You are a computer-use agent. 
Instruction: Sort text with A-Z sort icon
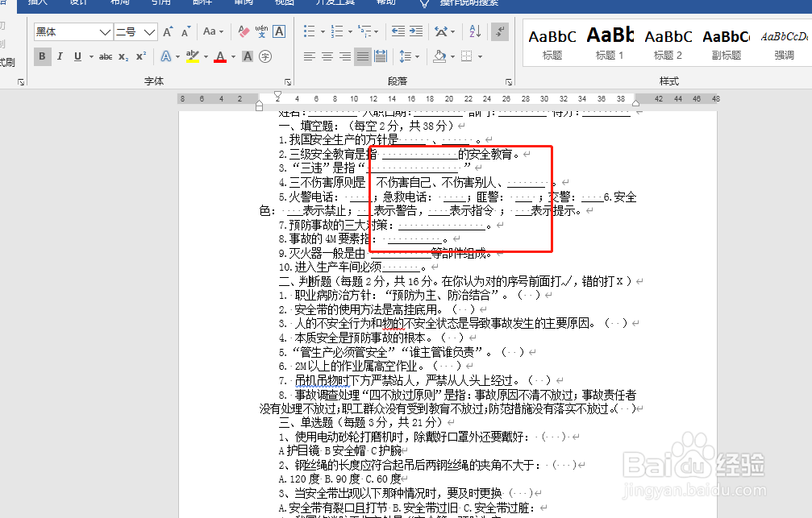click(476, 31)
